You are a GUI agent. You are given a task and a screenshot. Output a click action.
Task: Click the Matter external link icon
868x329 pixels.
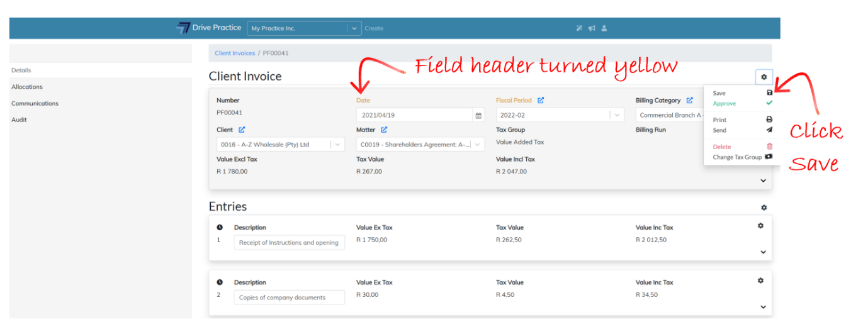(x=384, y=130)
